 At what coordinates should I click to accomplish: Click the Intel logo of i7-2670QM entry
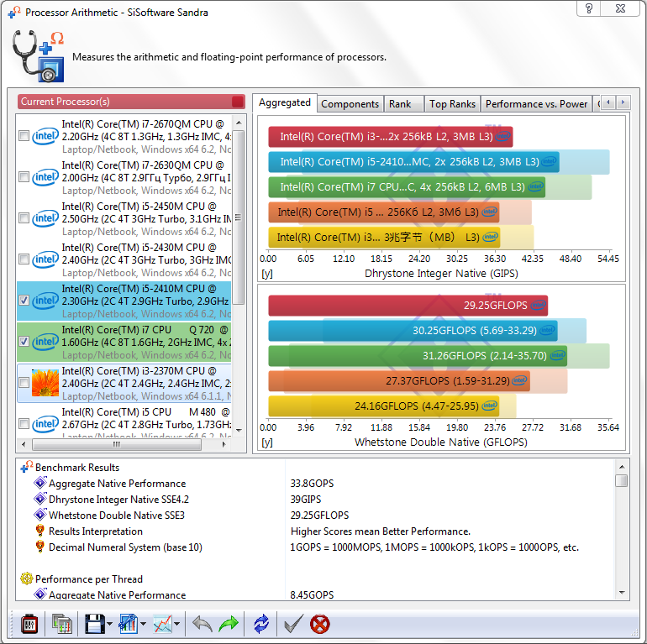pos(45,136)
